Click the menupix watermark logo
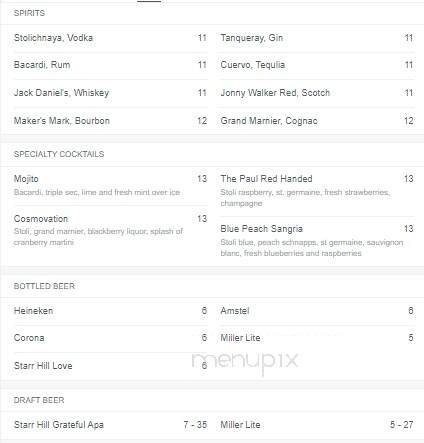Viewport: 424px width, 443px height. (x=245, y=362)
